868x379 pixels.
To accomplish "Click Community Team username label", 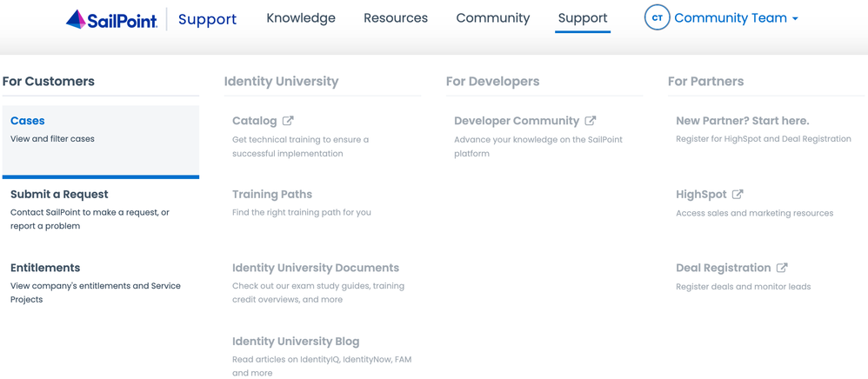I will pyautogui.click(x=731, y=18).
